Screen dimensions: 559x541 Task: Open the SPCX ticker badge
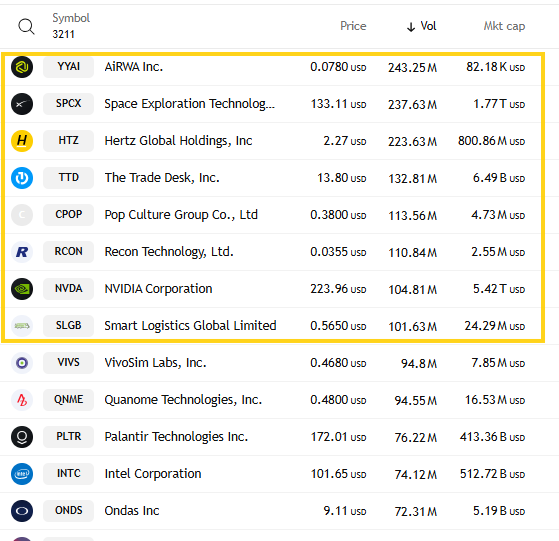click(68, 104)
